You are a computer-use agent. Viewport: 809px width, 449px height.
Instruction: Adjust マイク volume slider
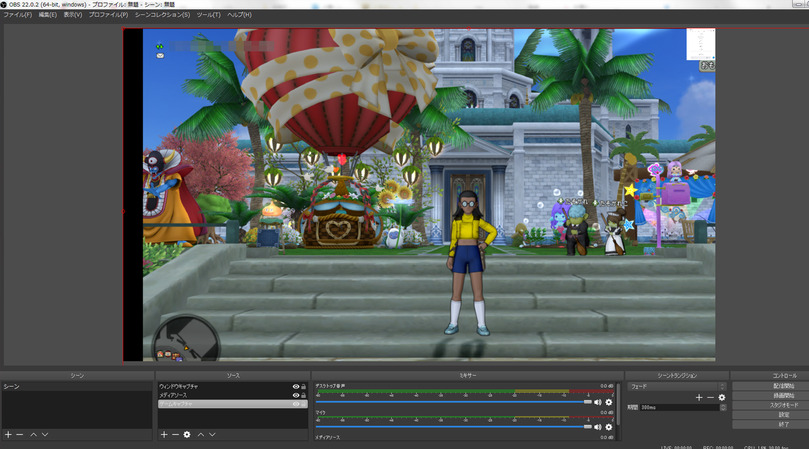454,427
